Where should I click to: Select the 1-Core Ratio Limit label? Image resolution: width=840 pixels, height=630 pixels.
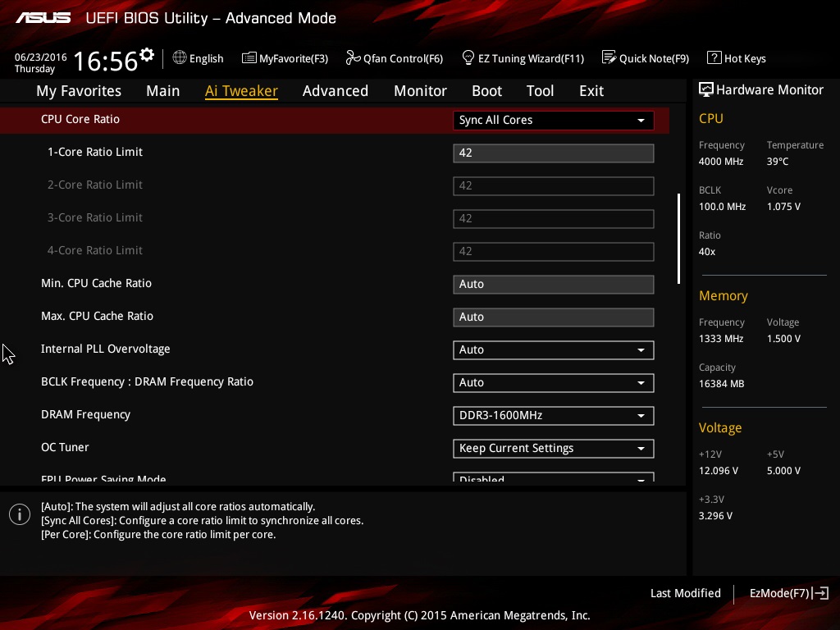95,152
